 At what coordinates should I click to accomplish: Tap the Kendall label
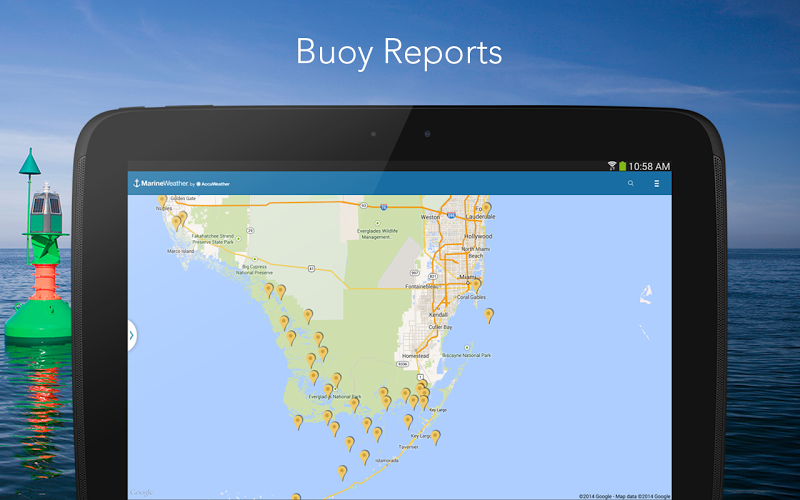tap(438, 315)
